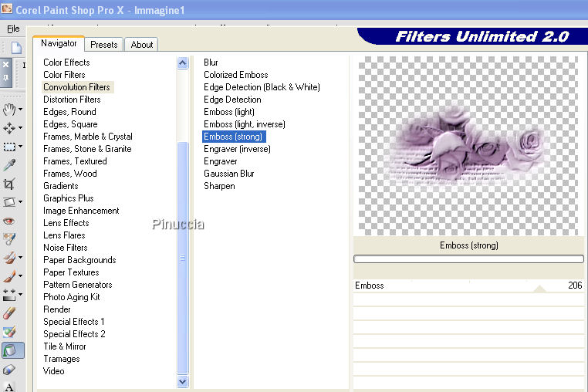Select Gradients category
Screen dimensions: 588x392
(x=61, y=186)
